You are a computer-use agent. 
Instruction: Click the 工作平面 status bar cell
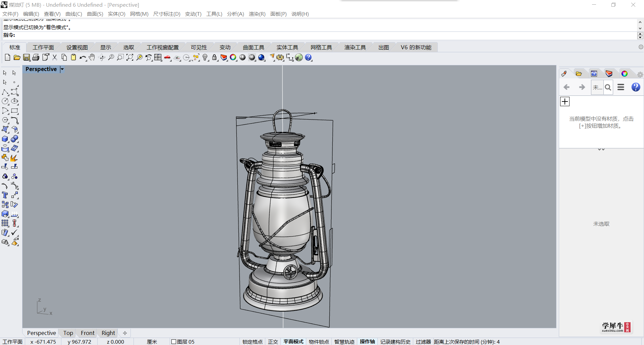pos(12,342)
